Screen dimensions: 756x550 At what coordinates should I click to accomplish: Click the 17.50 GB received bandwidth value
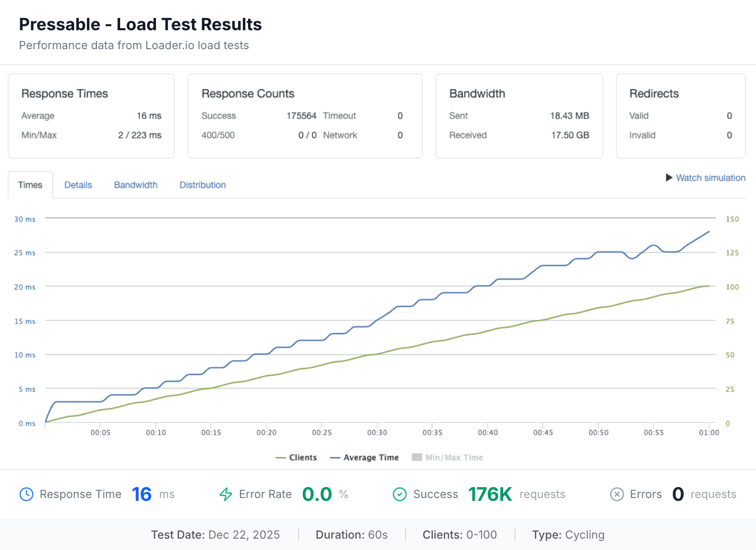[570, 135]
